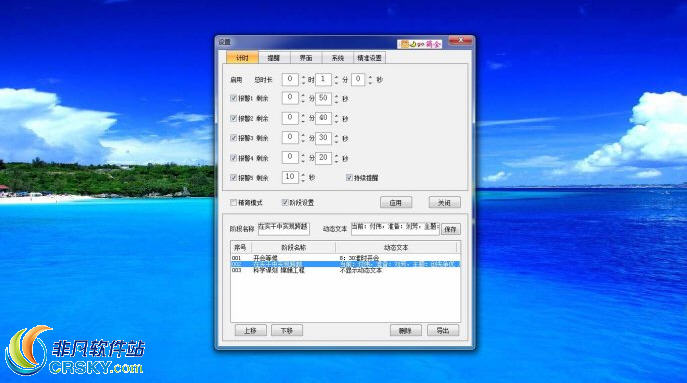Toggle the 阶段设置 checkbox

[x=285, y=202]
